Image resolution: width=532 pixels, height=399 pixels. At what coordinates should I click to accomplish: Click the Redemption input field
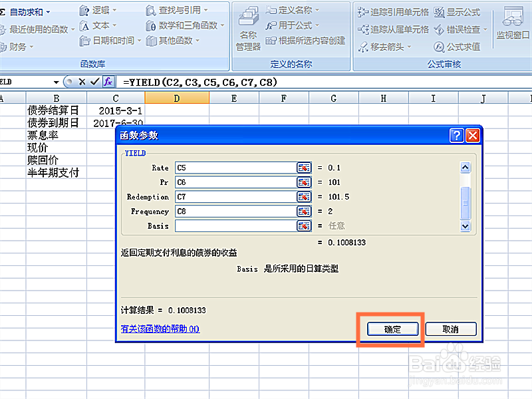pyautogui.click(x=236, y=197)
